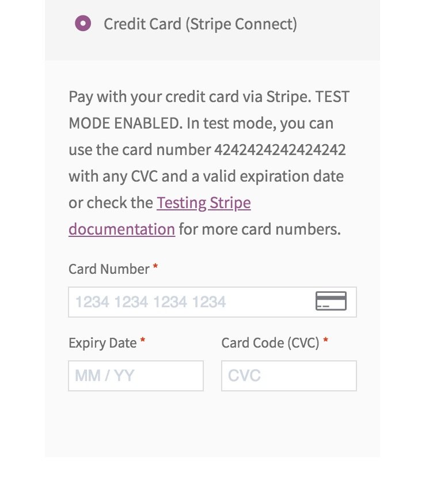This screenshot has height=490, width=448.
Task: Click the "Card Number" field label
Action: click(109, 269)
